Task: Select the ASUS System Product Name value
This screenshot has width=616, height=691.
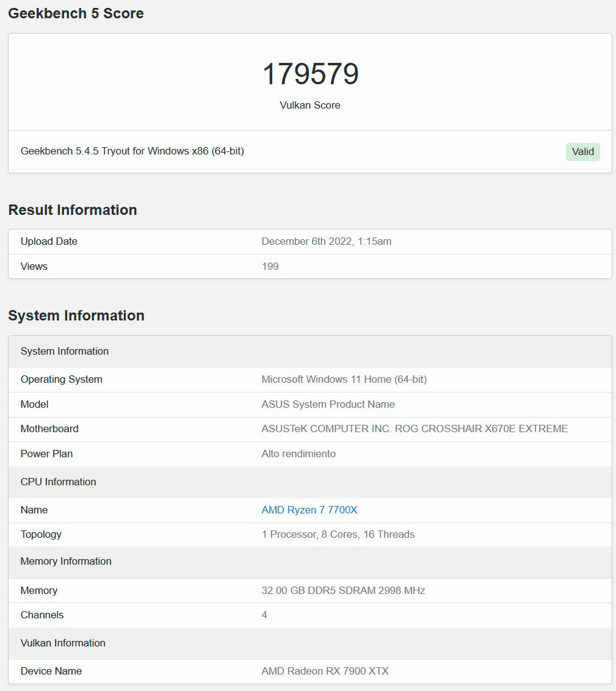Action: click(328, 404)
